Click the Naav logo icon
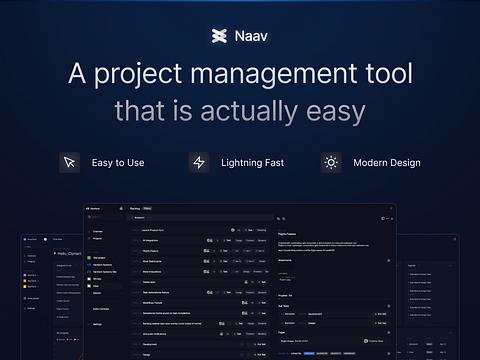Viewport: 480px width, 360px height. click(x=219, y=36)
